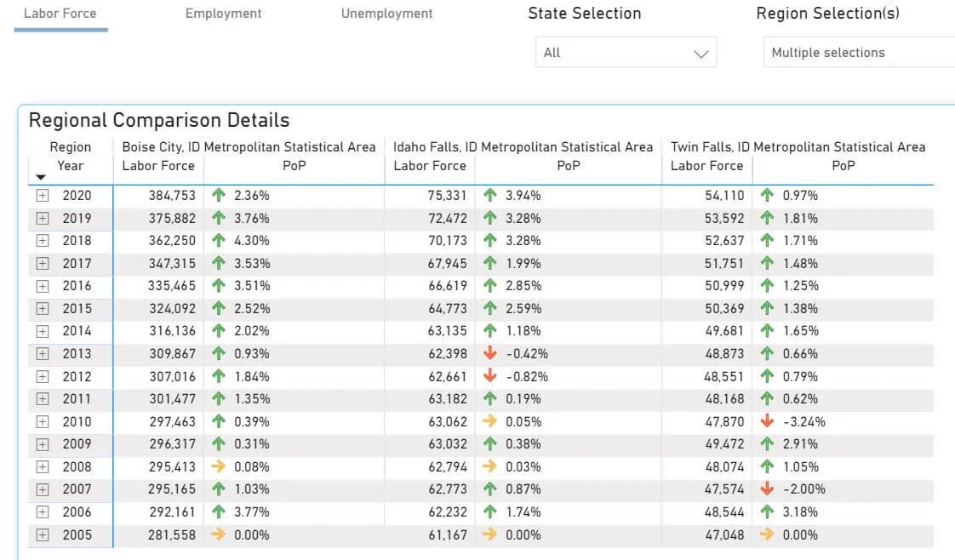Screen dimensions: 955x560
Task: Click the red down arrow beside -0.42%
Action: click(x=489, y=353)
